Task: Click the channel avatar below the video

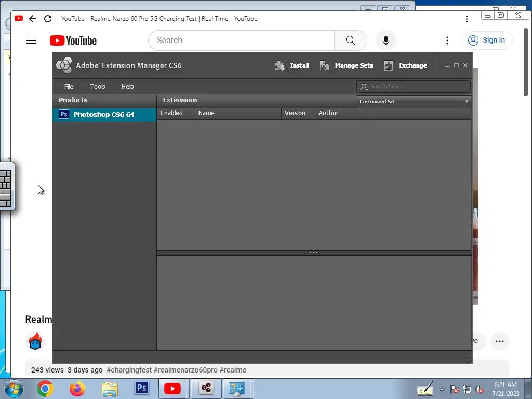Action: (x=35, y=341)
